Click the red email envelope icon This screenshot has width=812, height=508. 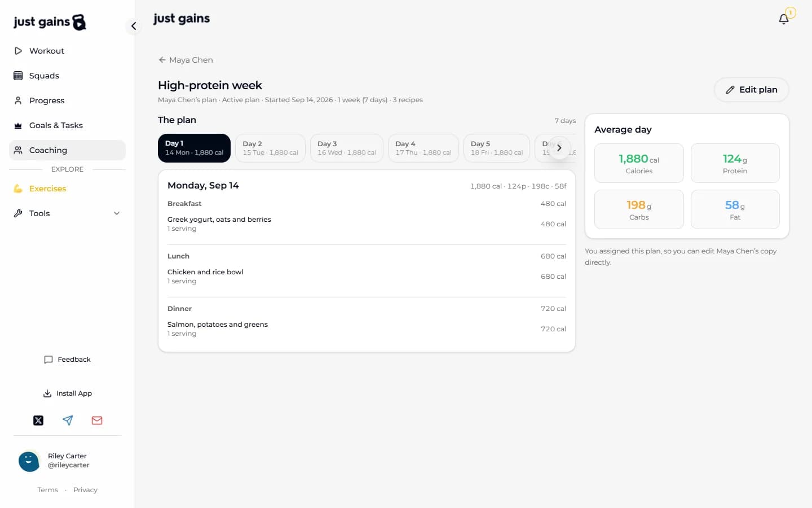click(x=97, y=421)
